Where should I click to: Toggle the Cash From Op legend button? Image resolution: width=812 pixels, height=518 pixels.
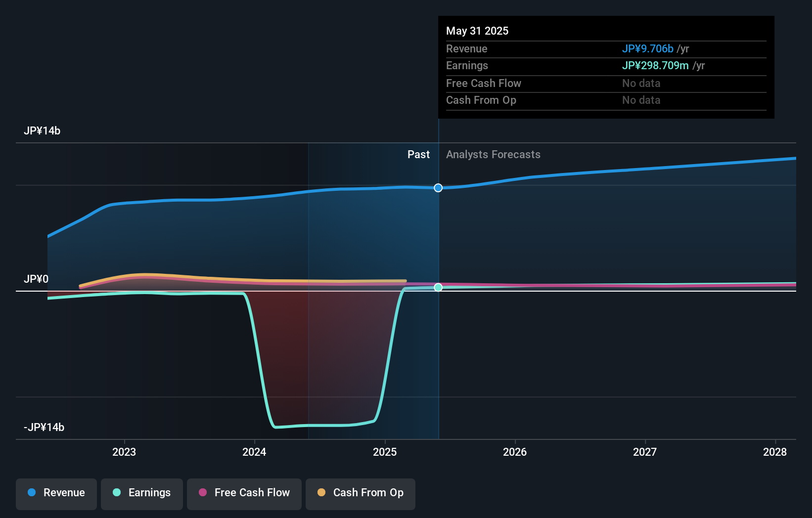click(361, 494)
